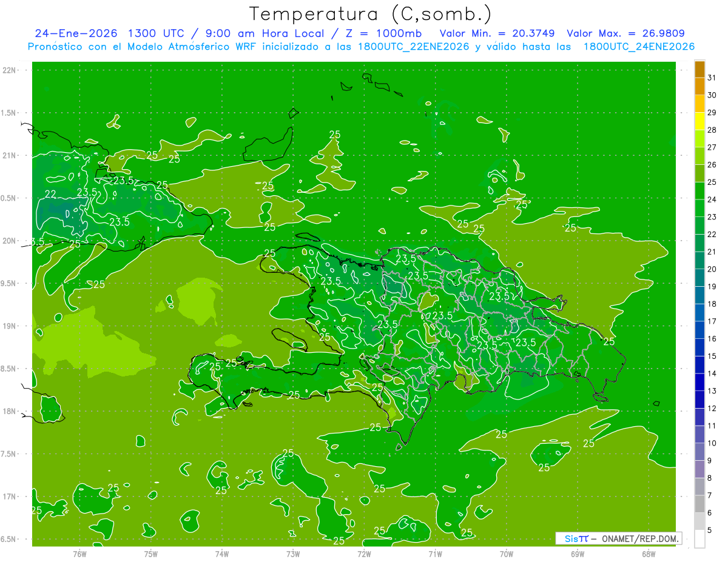Click the "21N" latitude axis label
728x562 pixels.
tap(10, 156)
